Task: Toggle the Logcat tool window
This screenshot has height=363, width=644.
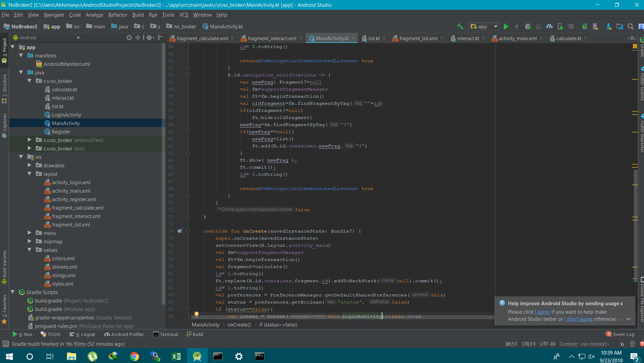Action: coord(82,334)
